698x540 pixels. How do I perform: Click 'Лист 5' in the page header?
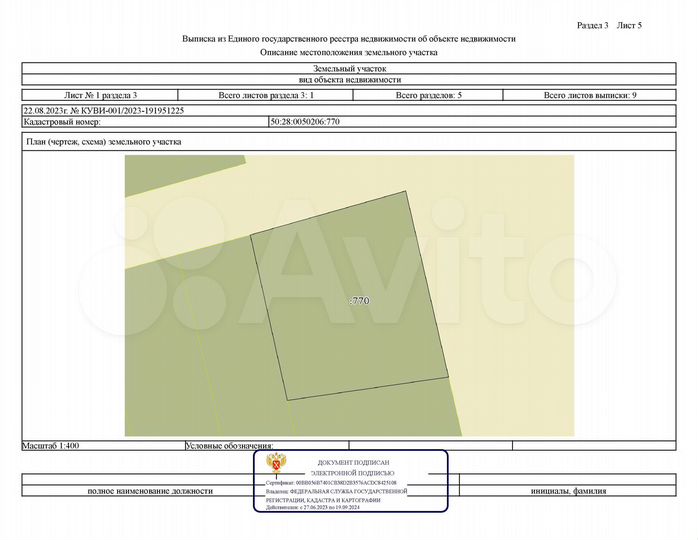[x=629, y=24]
